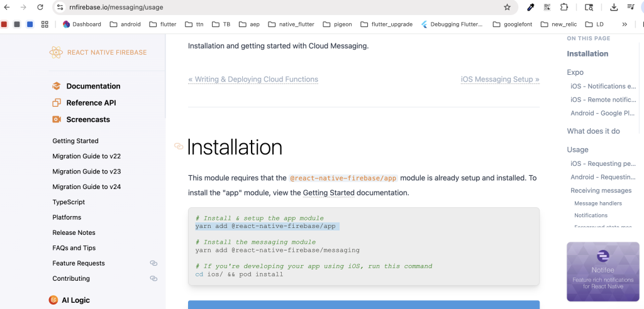Click the red bookmark icon
Viewport: 644px width, 309px height.
tap(4, 24)
